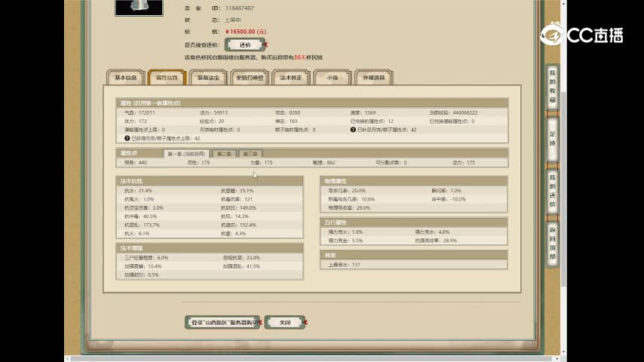The width and height of the screenshot is (644, 362).
Task: Click the 五行属性 section header
Action: (x=413, y=222)
